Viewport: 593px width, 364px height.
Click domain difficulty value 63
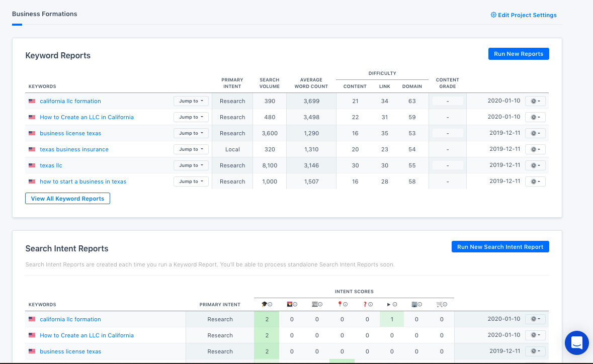click(x=412, y=101)
